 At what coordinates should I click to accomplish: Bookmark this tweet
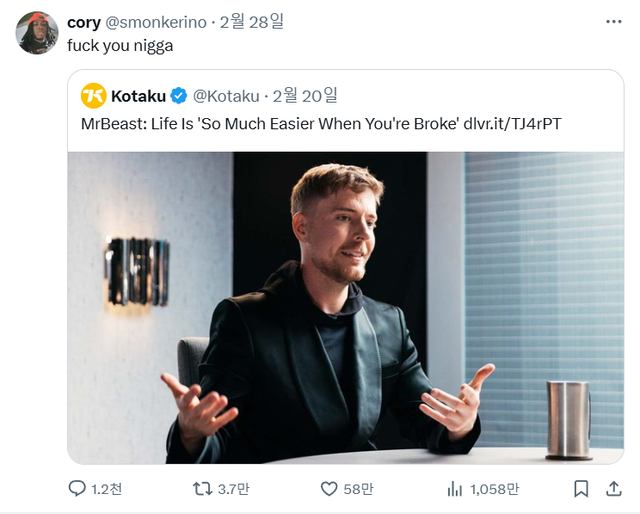(581, 489)
